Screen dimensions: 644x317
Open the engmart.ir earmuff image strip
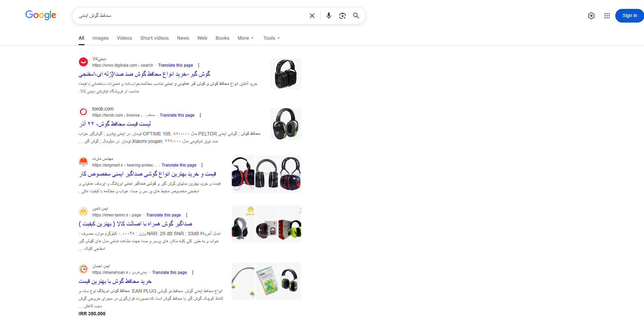(267, 174)
